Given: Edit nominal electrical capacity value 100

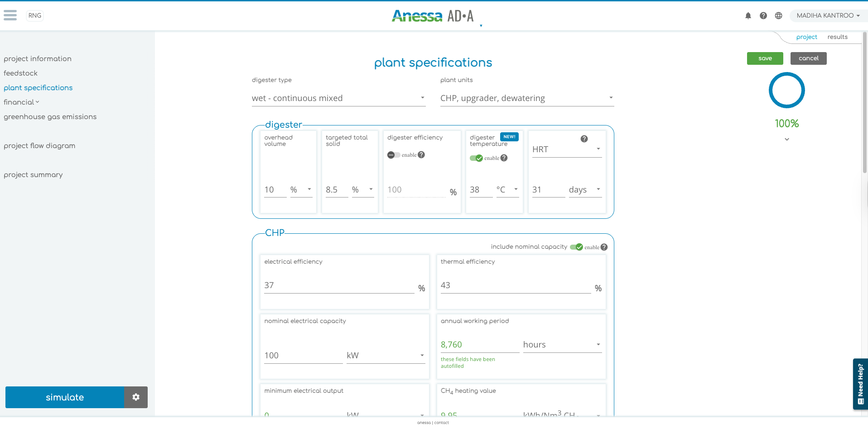Looking at the screenshot, I should 304,356.
